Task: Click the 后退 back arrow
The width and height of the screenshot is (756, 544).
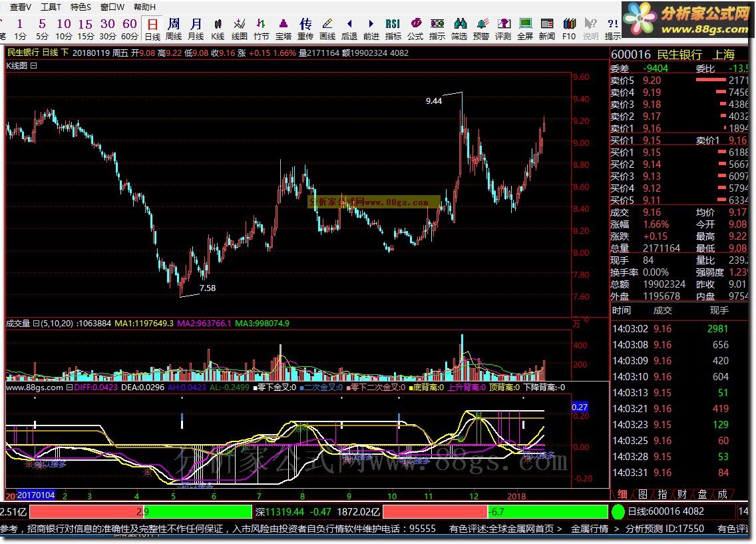Action: pos(349,29)
